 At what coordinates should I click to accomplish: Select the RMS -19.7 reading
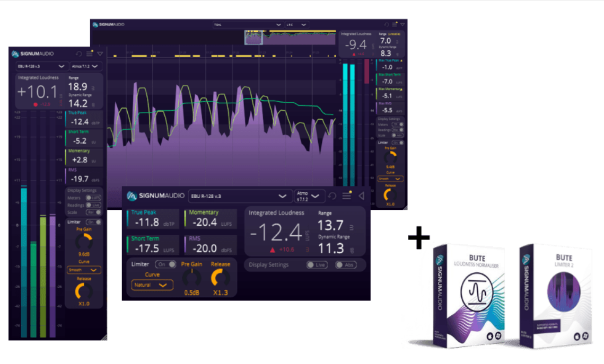[x=84, y=176]
